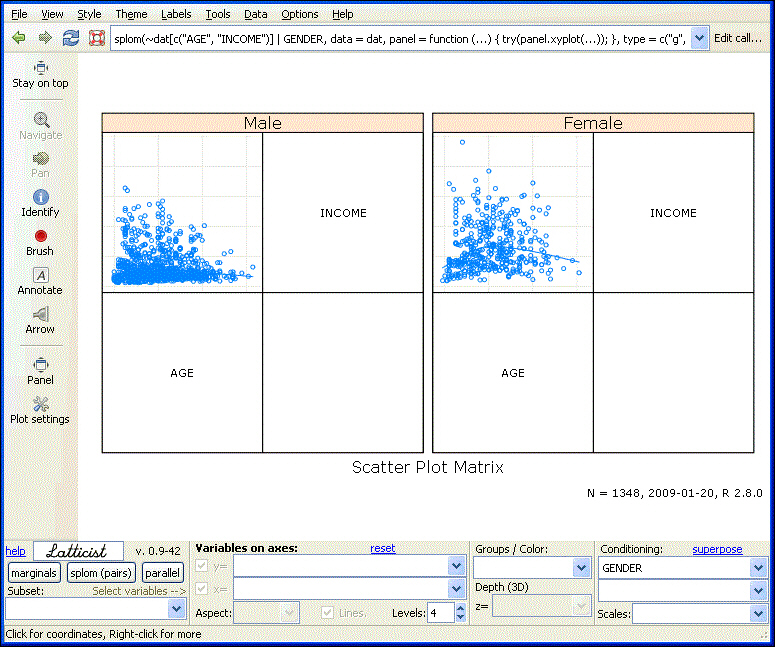Click the reset link

[383, 548]
